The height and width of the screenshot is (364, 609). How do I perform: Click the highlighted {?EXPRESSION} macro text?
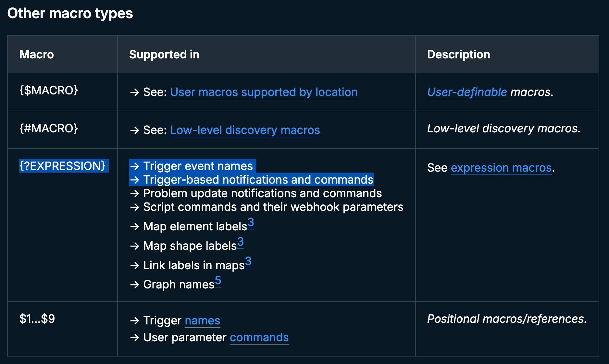62,166
